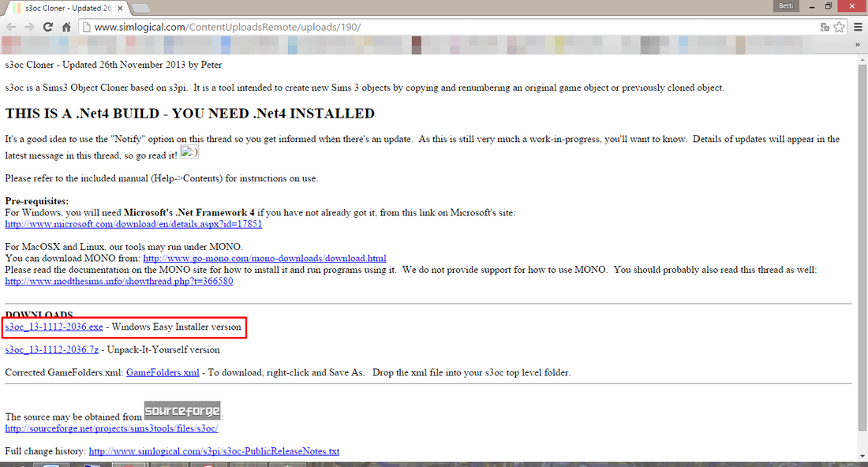Open the Microsoft .Net Framework download link

coord(133,224)
